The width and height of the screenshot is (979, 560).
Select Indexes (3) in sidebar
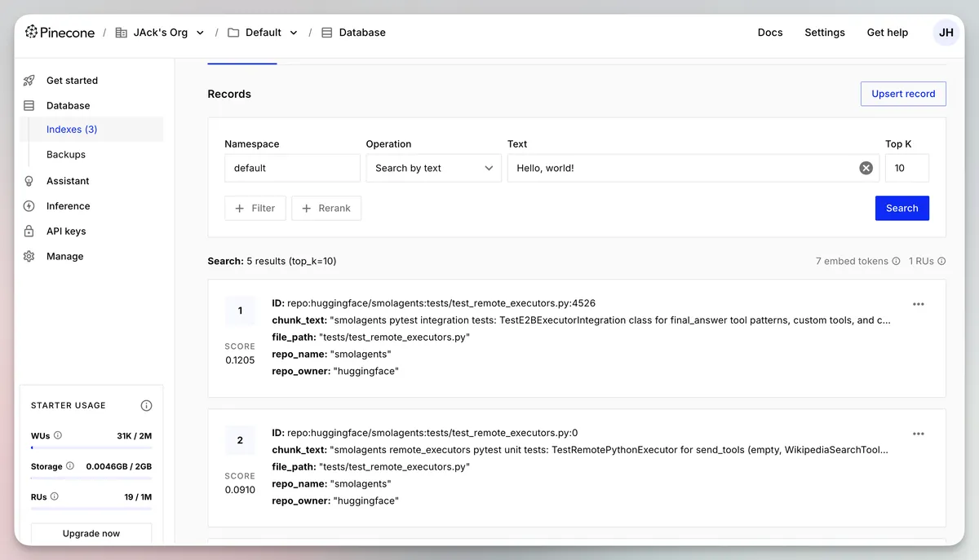(72, 130)
